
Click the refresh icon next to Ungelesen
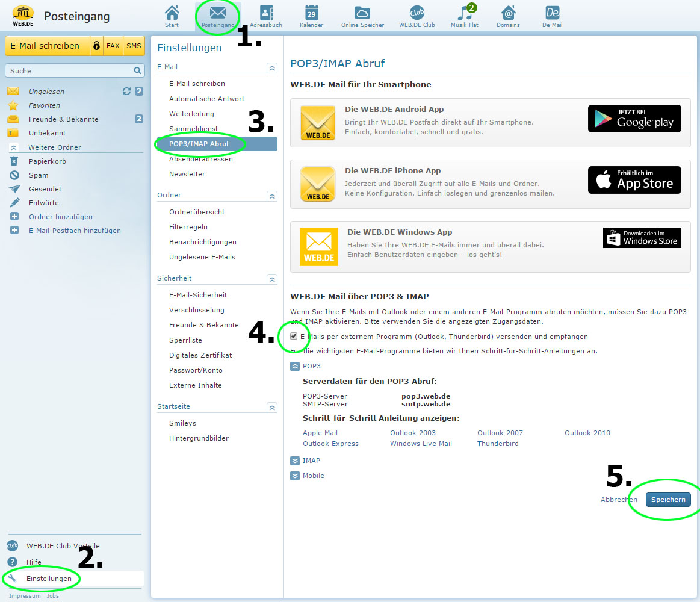[x=127, y=91]
